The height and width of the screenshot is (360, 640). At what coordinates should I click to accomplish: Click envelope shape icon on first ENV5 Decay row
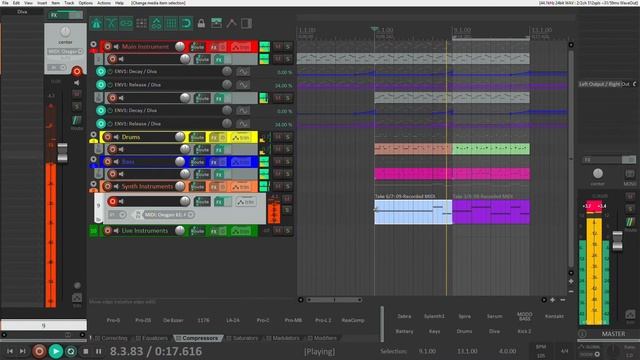pos(243,72)
